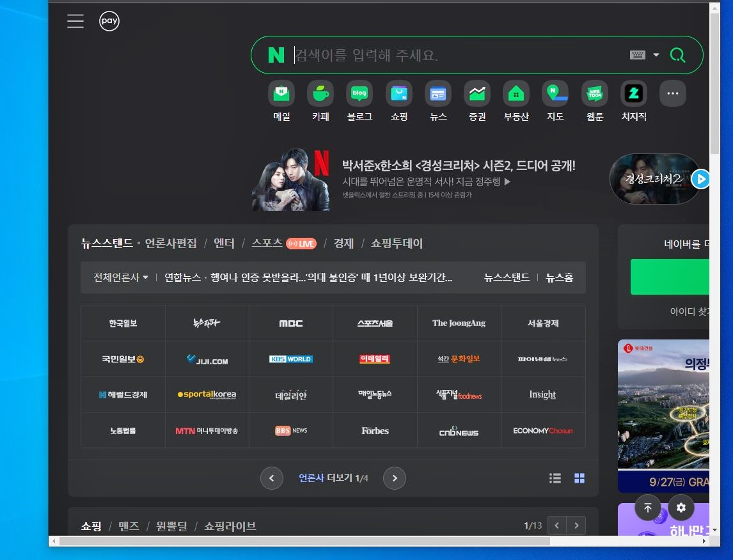Select the 원뿔딜 tab

pos(171,526)
